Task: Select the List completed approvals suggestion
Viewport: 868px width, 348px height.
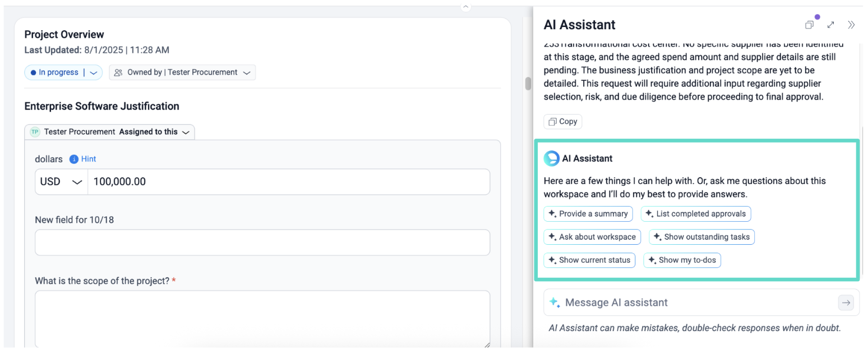Action: tap(695, 214)
